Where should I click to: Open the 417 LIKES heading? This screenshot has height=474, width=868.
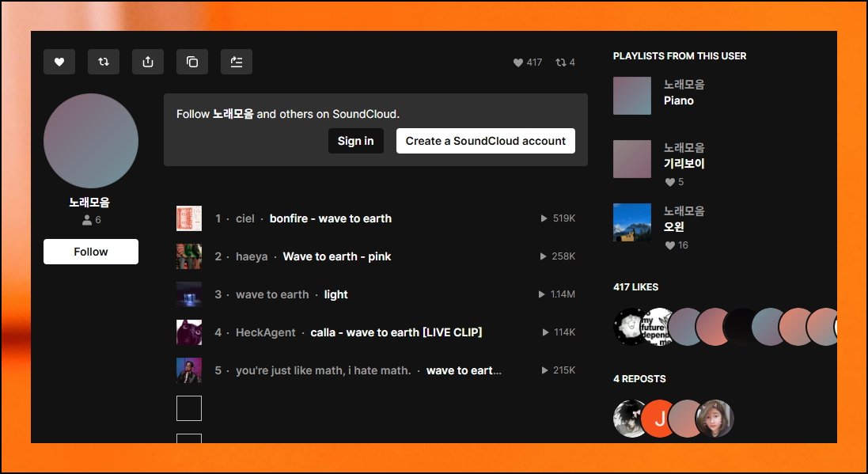tap(636, 286)
